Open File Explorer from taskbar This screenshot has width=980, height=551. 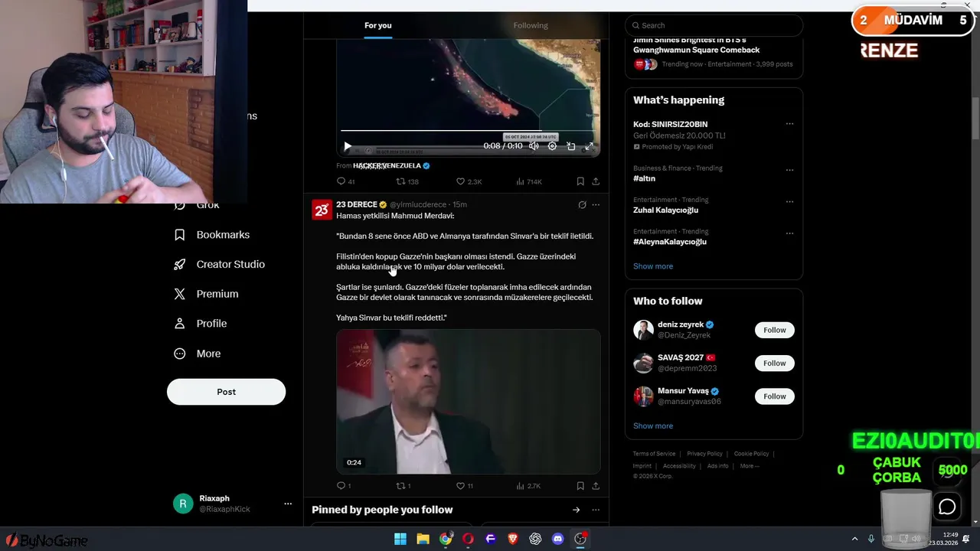(x=423, y=539)
